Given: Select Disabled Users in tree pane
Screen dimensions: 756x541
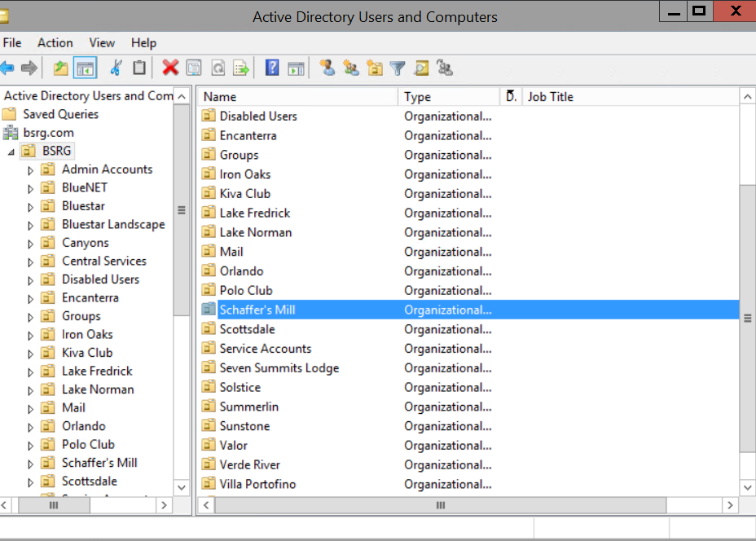Looking at the screenshot, I should pos(100,279).
